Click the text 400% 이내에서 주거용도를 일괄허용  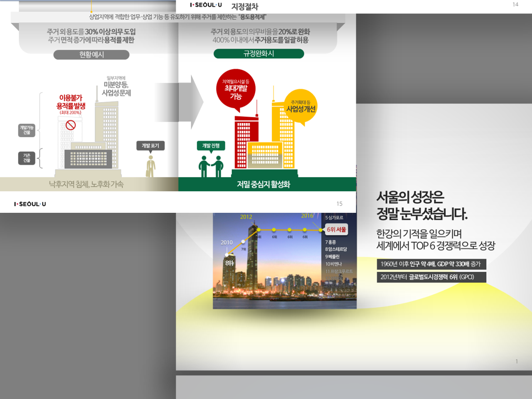click(260, 40)
